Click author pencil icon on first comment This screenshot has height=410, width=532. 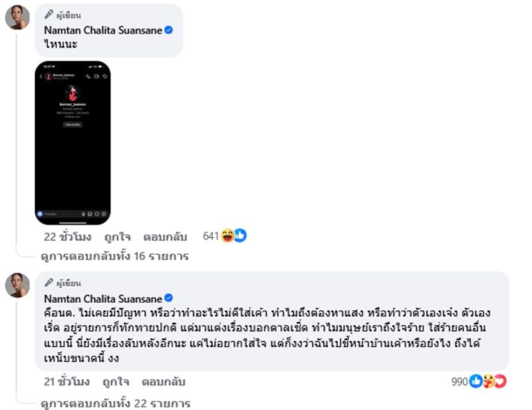(x=49, y=14)
